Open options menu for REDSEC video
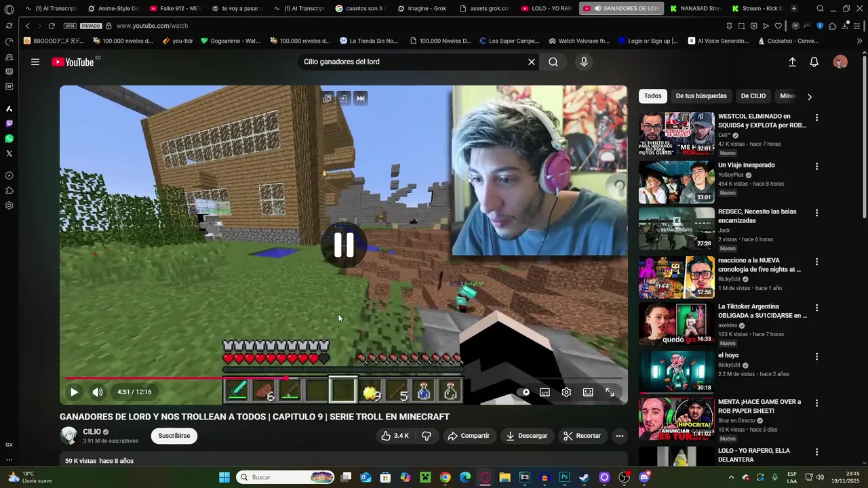This screenshot has height=488, width=868. [816, 213]
